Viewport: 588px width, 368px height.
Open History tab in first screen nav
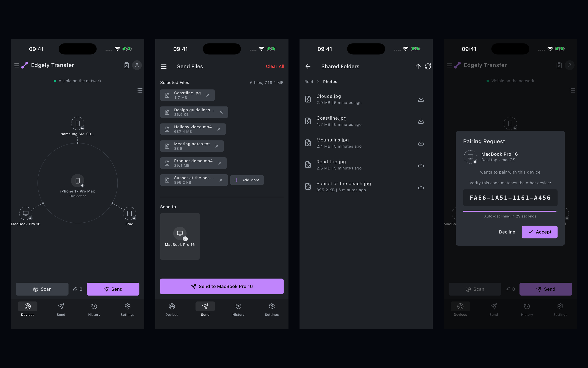pyautogui.click(x=94, y=309)
